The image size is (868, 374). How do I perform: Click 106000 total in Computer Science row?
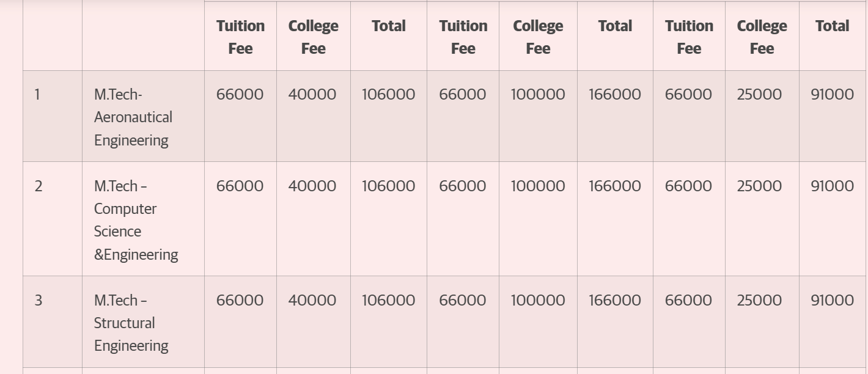click(x=388, y=186)
